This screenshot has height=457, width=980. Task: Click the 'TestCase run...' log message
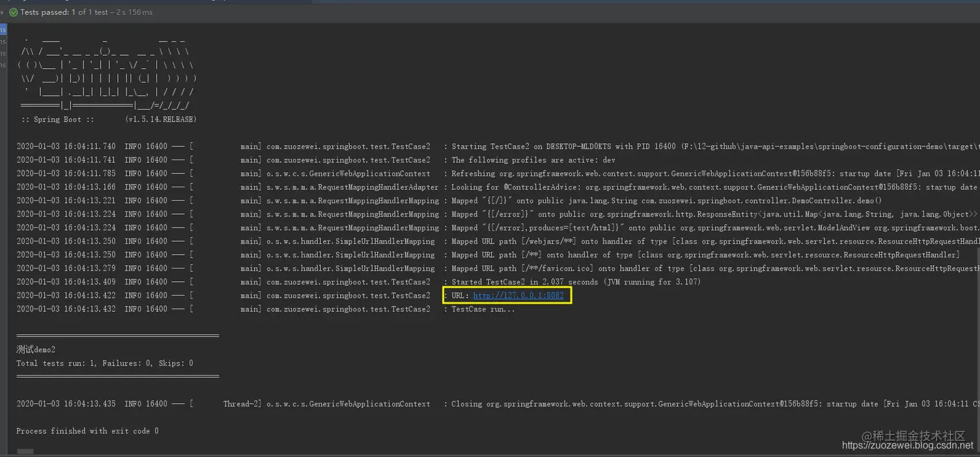point(484,309)
